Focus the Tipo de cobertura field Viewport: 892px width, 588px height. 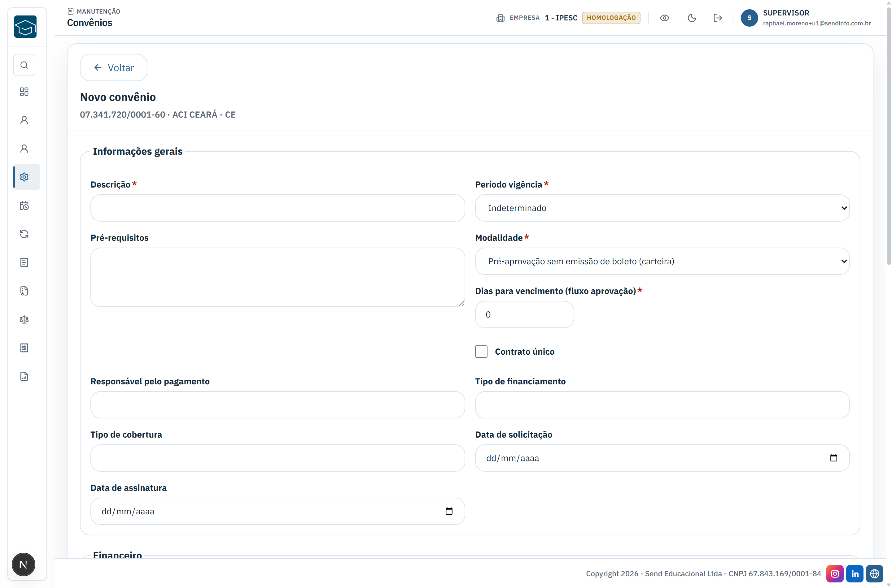pos(277,458)
